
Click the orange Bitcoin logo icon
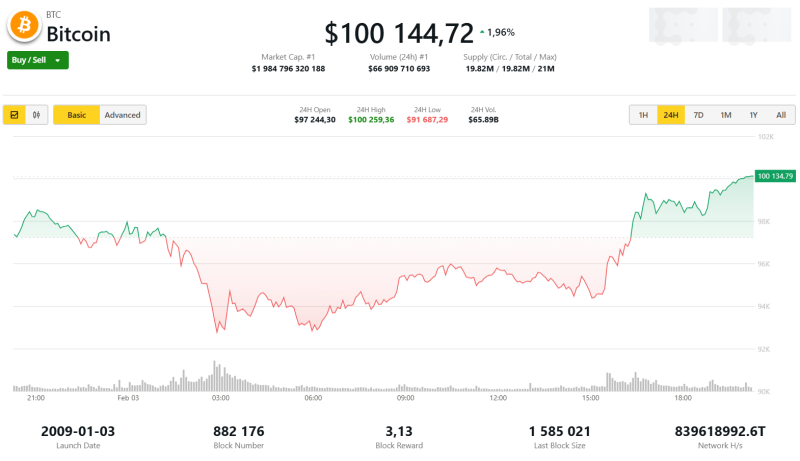pos(23,27)
